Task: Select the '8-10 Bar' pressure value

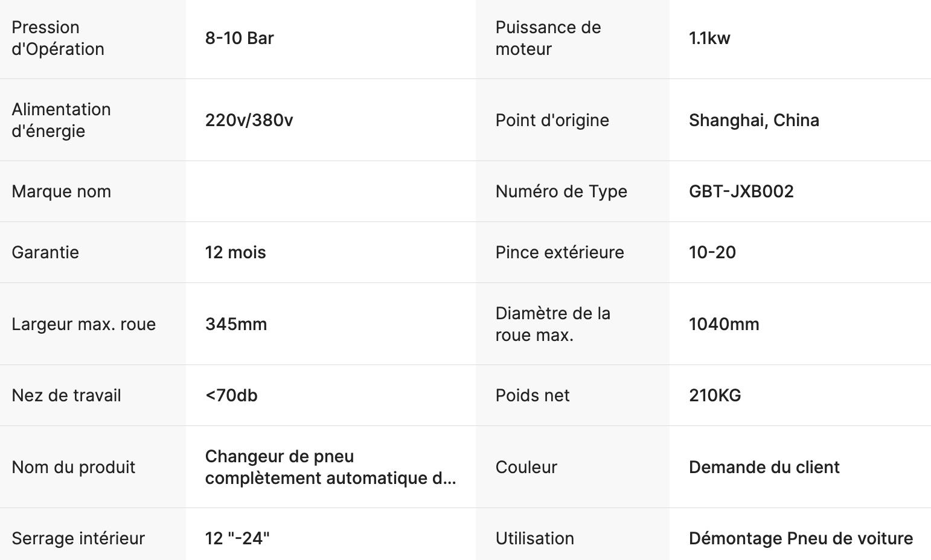Action: point(239,39)
